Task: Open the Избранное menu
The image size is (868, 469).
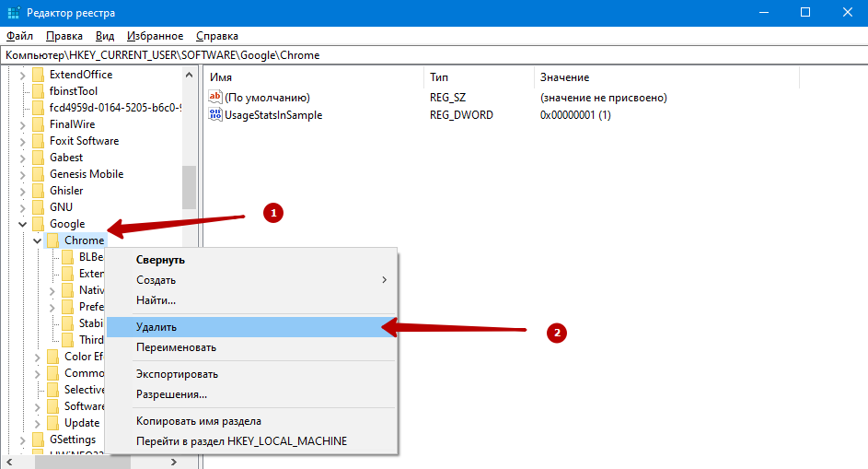Action: (x=156, y=36)
